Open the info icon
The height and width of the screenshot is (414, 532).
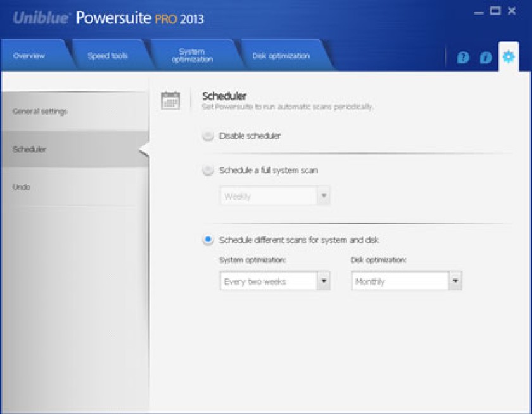[x=486, y=57]
